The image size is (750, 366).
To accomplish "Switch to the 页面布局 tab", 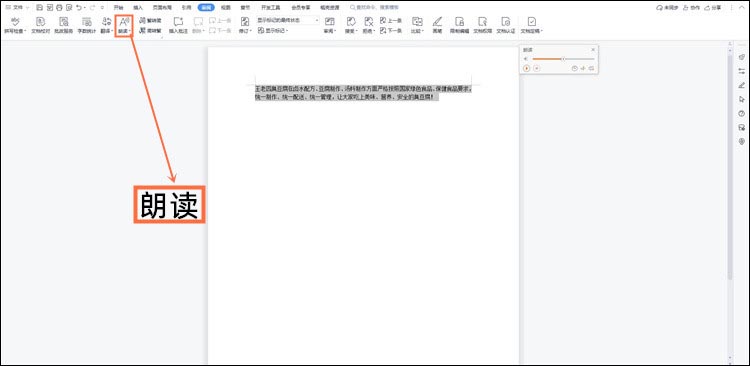I will 162,8.
